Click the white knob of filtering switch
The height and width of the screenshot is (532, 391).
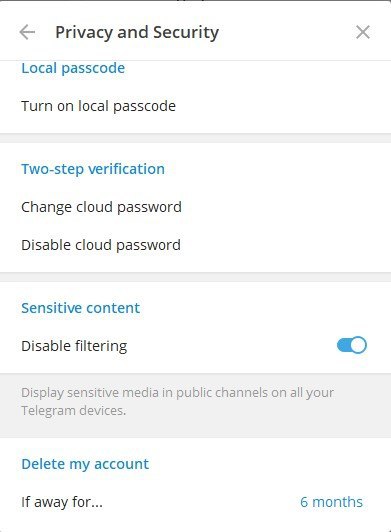(358, 345)
